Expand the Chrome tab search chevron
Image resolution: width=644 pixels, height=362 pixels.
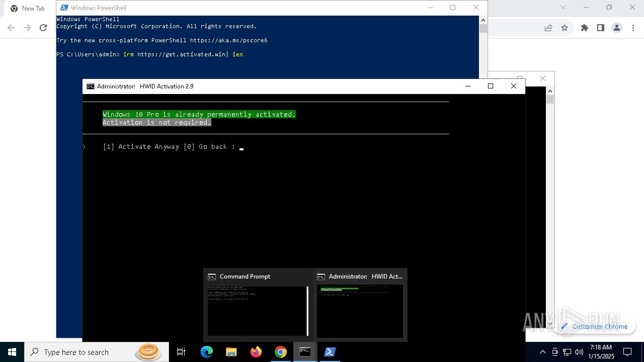pos(563,7)
